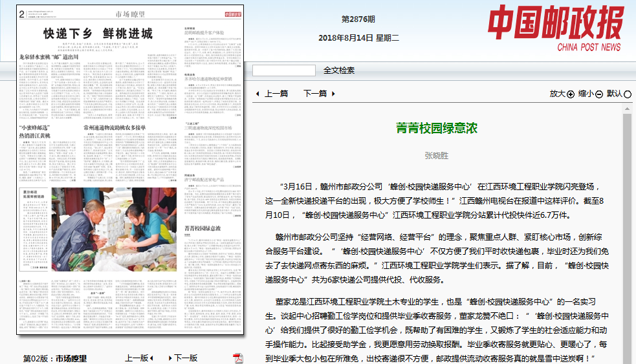Open article 龙泉驿水蜜桃 on page thumbnail

tap(49, 57)
